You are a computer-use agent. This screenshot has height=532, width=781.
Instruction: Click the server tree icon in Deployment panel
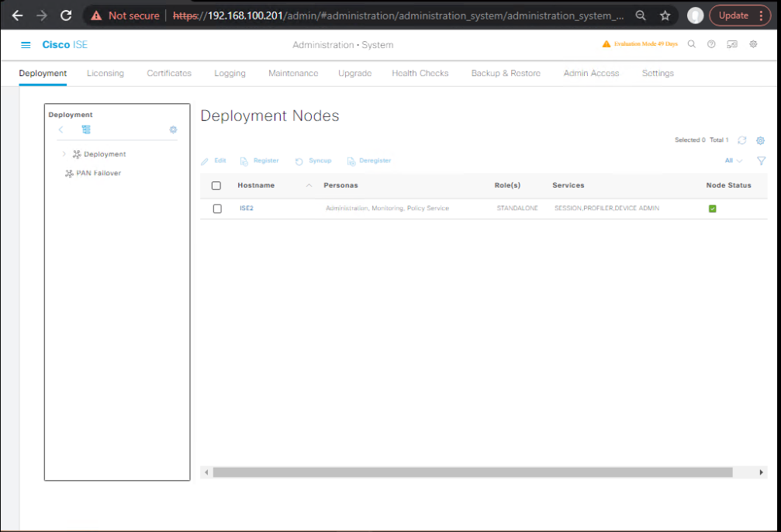coord(86,130)
